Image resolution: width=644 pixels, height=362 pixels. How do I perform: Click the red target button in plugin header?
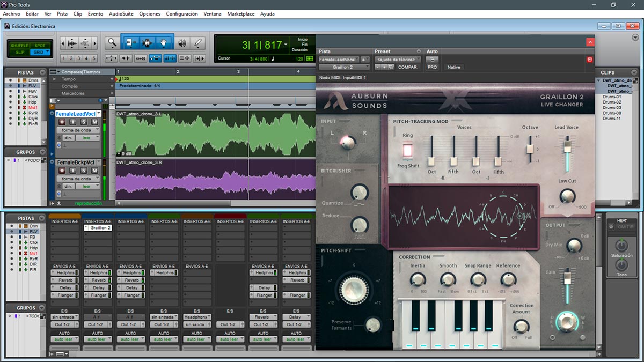(x=589, y=60)
